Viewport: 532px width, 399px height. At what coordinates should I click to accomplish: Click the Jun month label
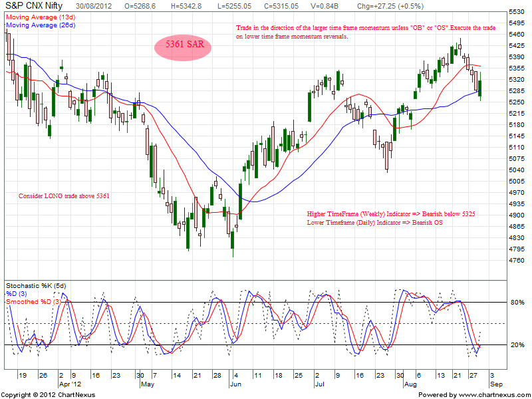(x=235, y=384)
